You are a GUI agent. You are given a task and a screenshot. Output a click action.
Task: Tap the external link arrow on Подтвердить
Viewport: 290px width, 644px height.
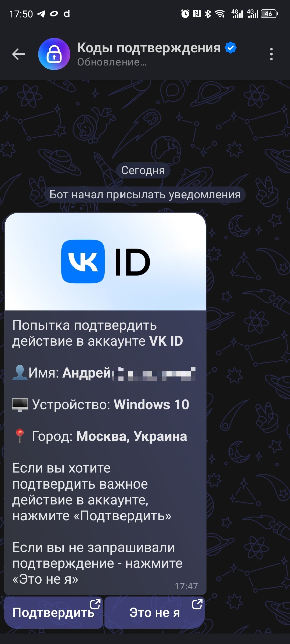pyautogui.click(x=95, y=605)
